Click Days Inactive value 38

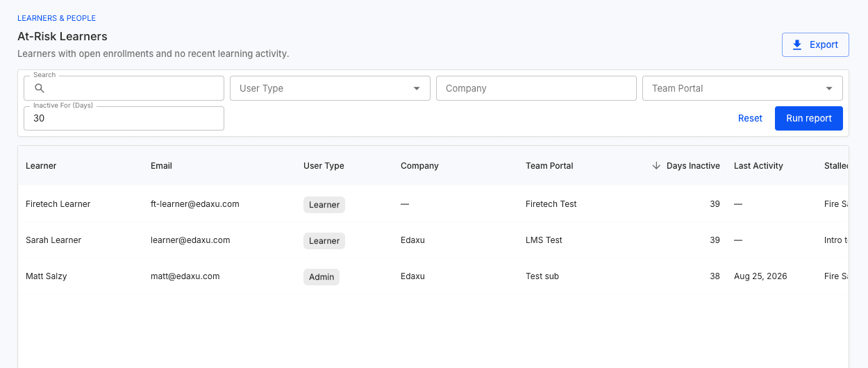(x=715, y=276)
